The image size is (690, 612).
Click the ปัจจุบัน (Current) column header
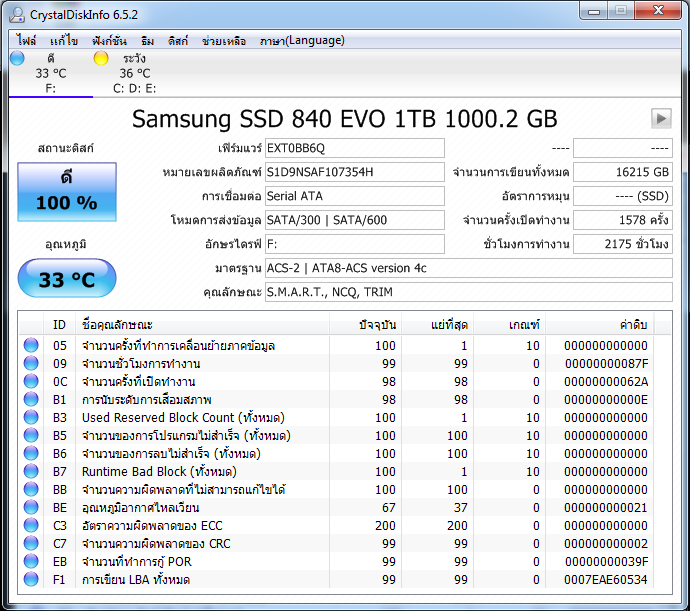click(x=365, y=325)
